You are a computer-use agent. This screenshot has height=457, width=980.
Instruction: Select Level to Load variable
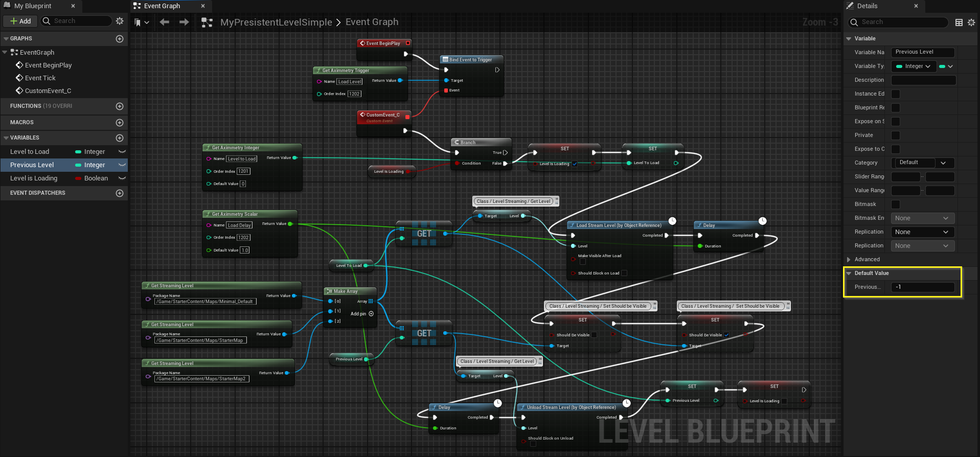pos(30,152)
